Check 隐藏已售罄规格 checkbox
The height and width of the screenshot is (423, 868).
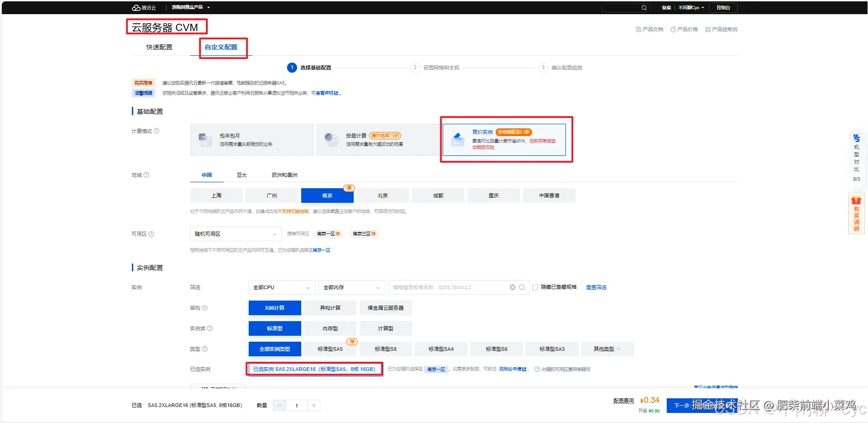pos(535,287)
